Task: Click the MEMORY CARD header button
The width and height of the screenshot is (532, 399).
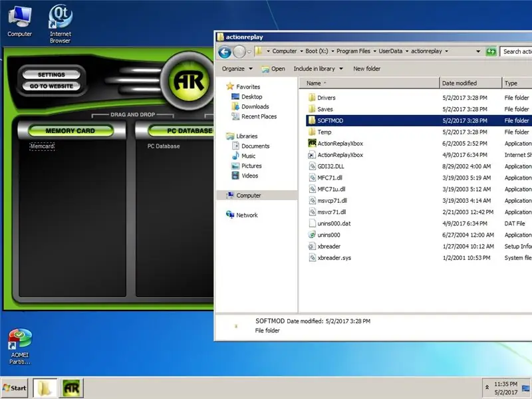Action: click(70, 130)
